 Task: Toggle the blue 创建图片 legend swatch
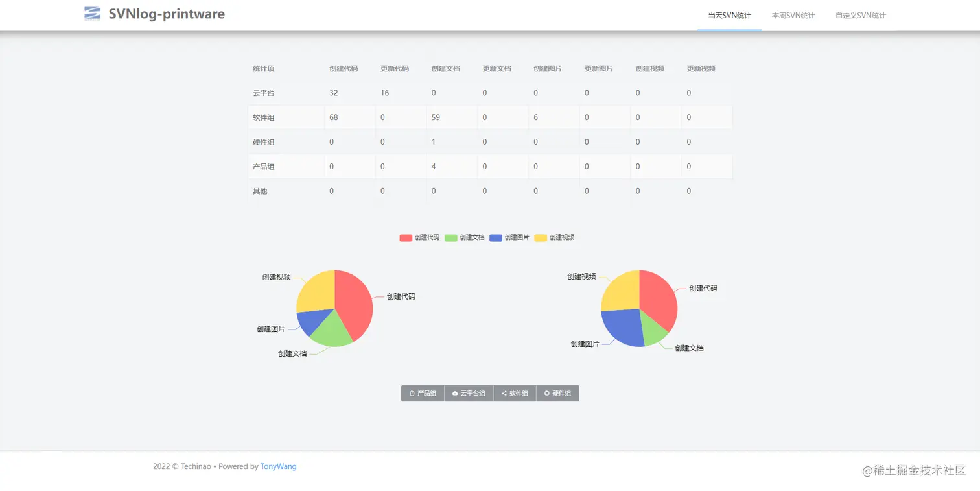(496, 238)
